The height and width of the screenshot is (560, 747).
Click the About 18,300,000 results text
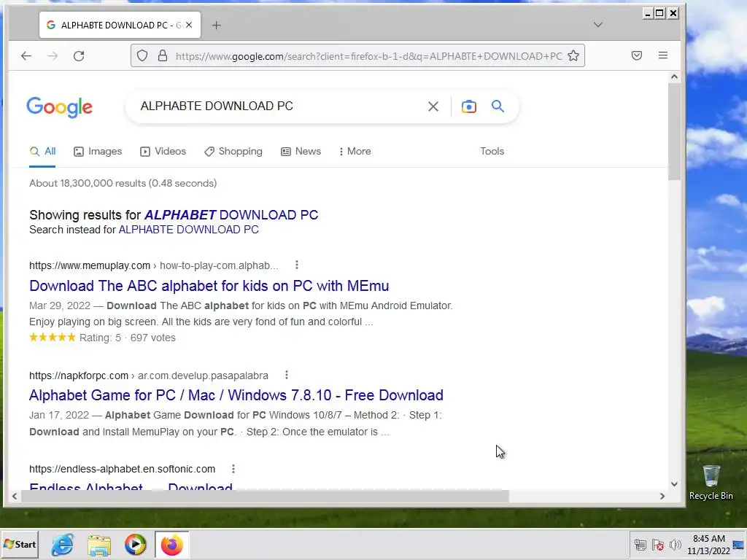[x=123, y=183]
